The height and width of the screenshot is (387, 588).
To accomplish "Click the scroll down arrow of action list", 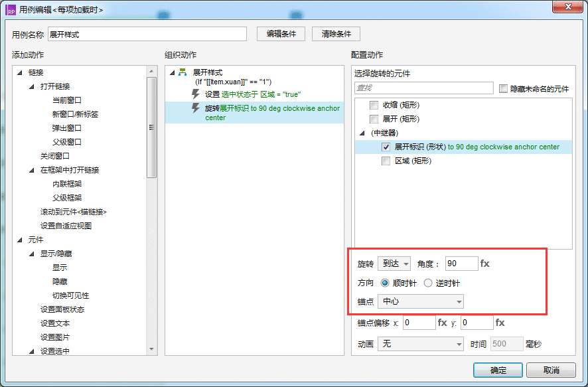I will pyautogui.click(x=151, y=349).
